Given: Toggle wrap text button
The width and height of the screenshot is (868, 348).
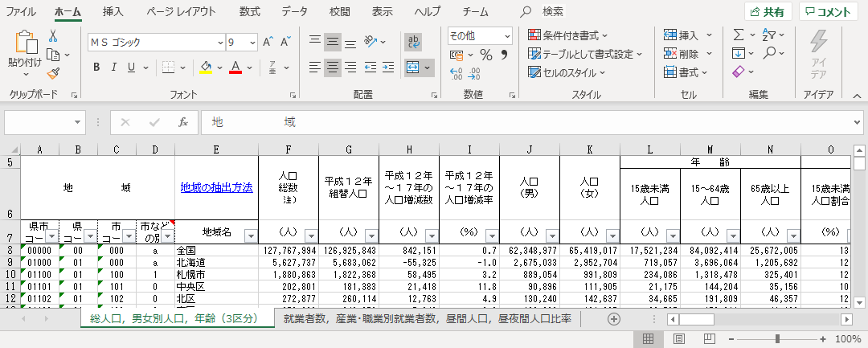Looking at the screenshot, I should (x=414, y=41).
